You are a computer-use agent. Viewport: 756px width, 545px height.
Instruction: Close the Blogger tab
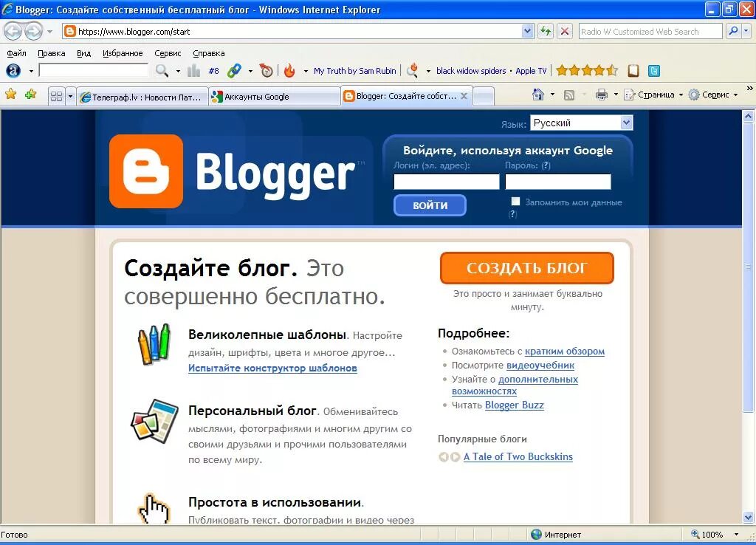click(x=464, y=96)
